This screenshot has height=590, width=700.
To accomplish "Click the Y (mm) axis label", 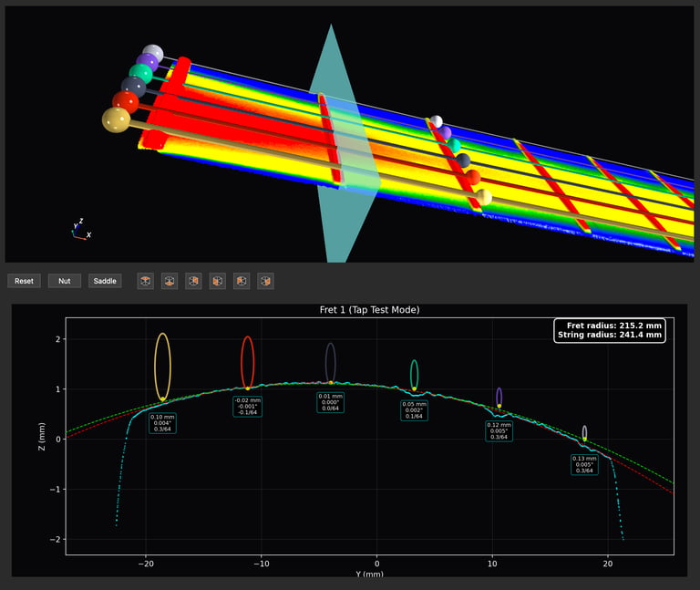I will [x=370, y=574].
